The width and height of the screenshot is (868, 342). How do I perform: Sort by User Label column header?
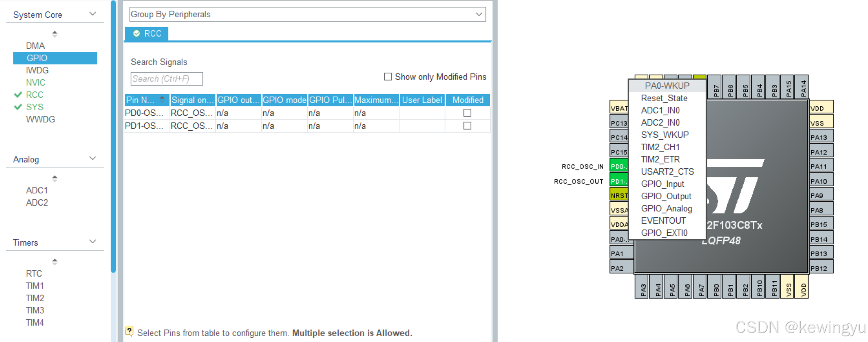[x=422, y=100]
